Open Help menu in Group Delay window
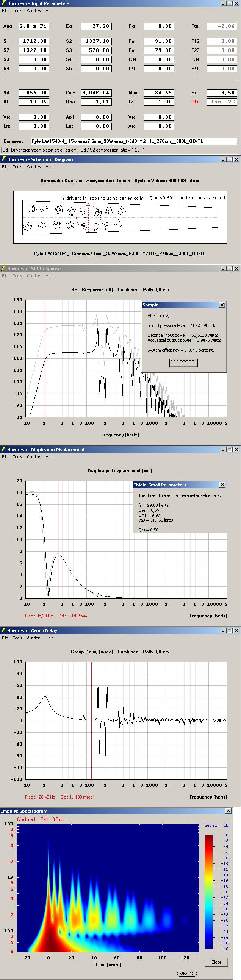Viewport: 241px width, 980px height. click(50, 638)
